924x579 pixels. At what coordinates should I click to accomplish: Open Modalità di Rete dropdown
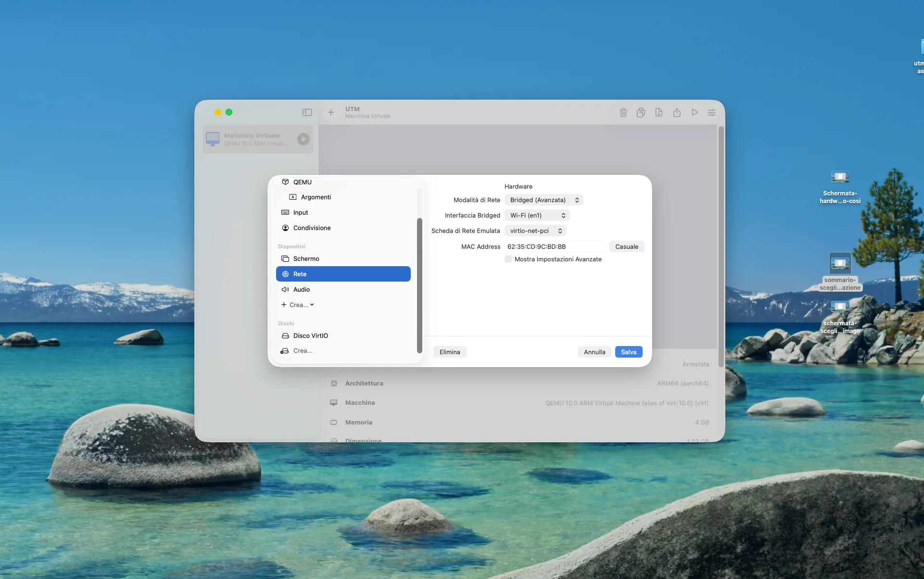pos(544,200)
